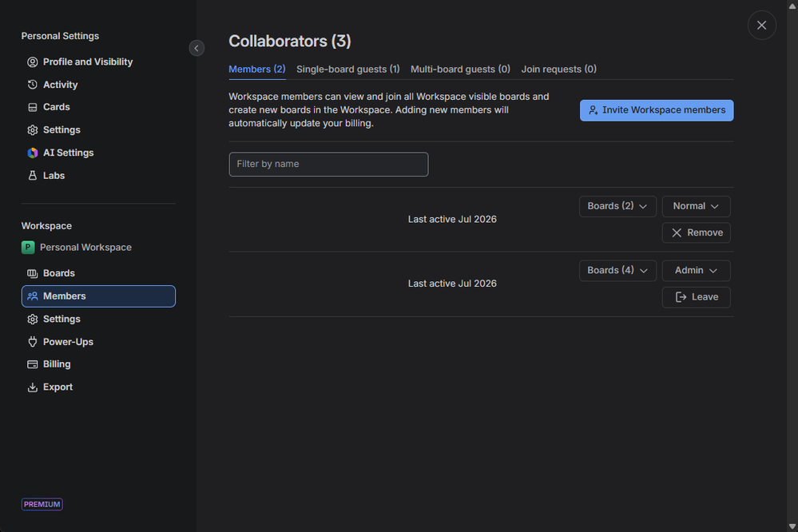This screenshot has height=532, width=798.
Task: Leave the workspace with the Leave button
Action: [x=696, y=297]
